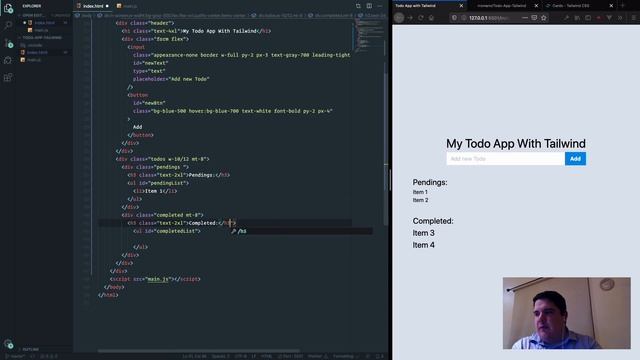The image size is (640, 360).
Task: Open the Manage gear icon at bottom-left
Action: click(8, 344)
